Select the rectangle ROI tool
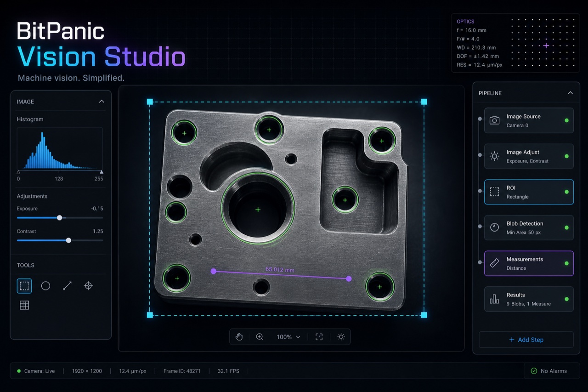The height and width of the screenshot is (392, 588). (24, 286)
